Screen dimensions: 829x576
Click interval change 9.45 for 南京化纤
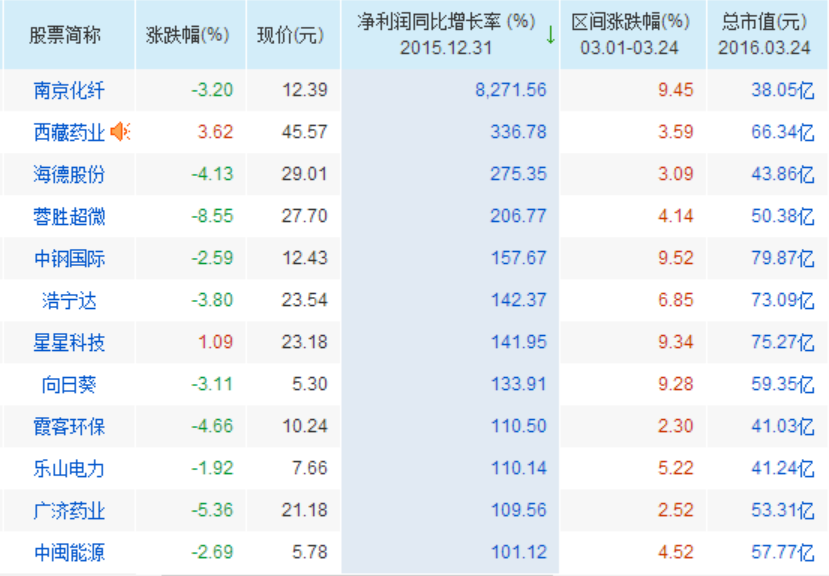676,90
